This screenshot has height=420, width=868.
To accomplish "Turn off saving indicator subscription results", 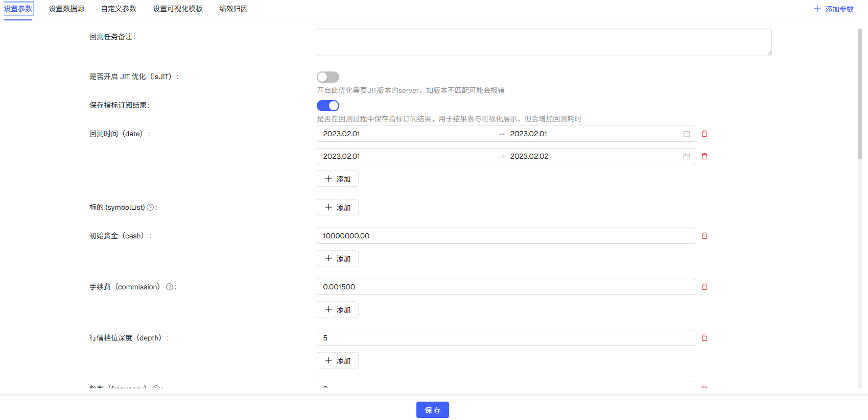I will click(x=327, y=106).
